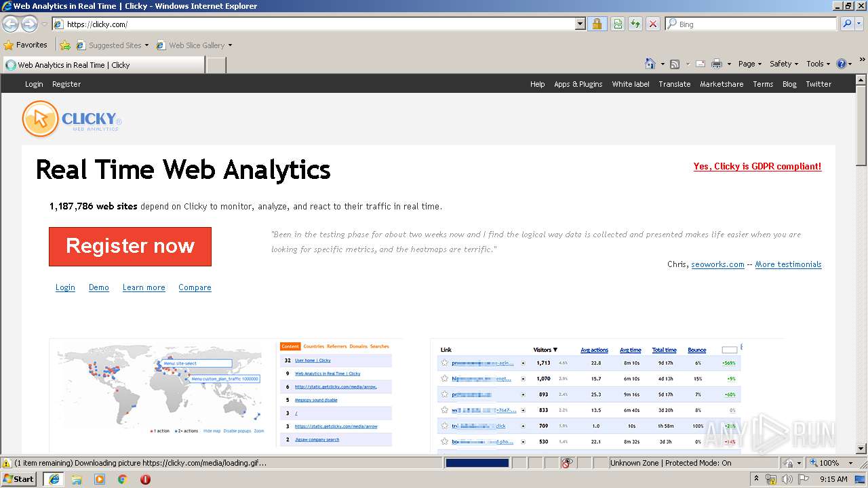Click the blue Help question icon
The image size is (868, 488).
pos(842,64)
